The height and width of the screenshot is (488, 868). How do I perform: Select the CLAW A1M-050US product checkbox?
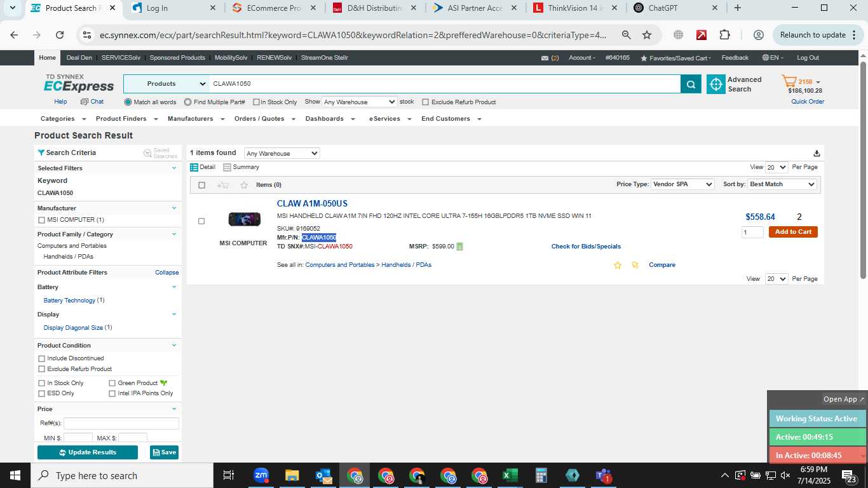pos(201,221)
